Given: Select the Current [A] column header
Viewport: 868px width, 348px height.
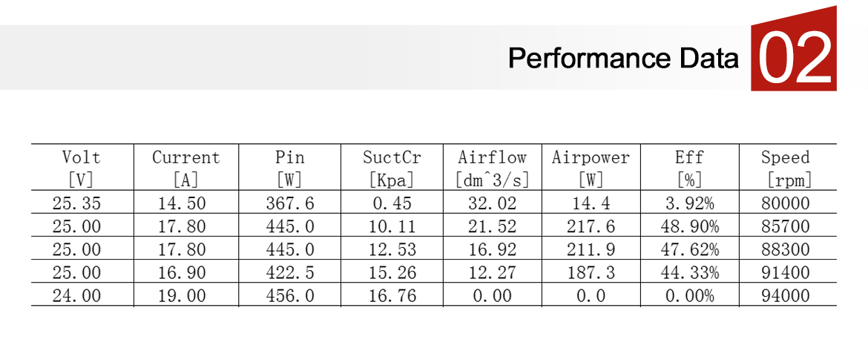Looking at the screenshot, I should (x=185, y=168).
